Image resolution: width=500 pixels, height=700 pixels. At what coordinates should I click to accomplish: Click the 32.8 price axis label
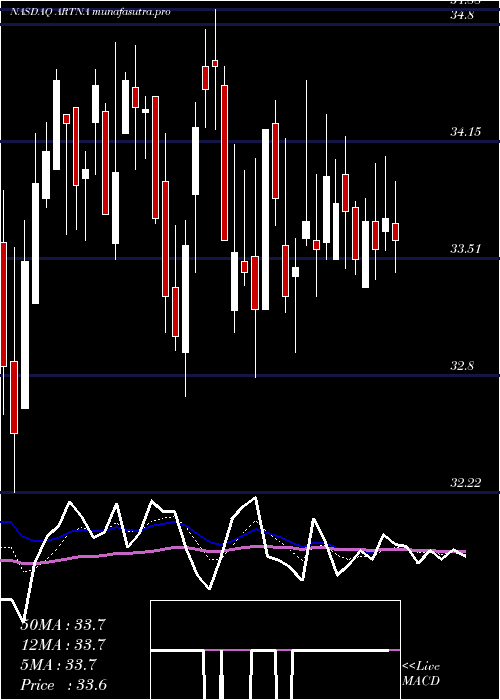[x=462, y=366]
